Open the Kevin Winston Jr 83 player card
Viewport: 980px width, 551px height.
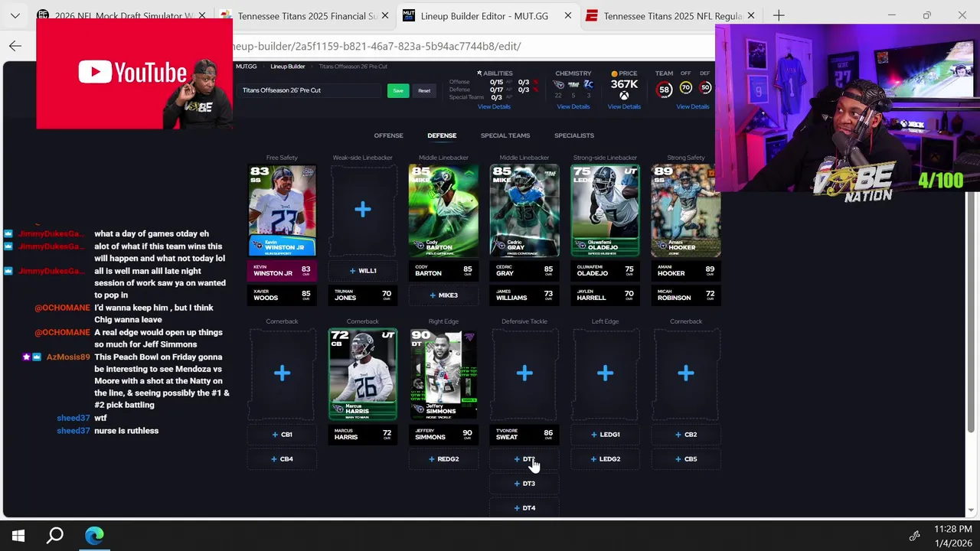(282, 210)
